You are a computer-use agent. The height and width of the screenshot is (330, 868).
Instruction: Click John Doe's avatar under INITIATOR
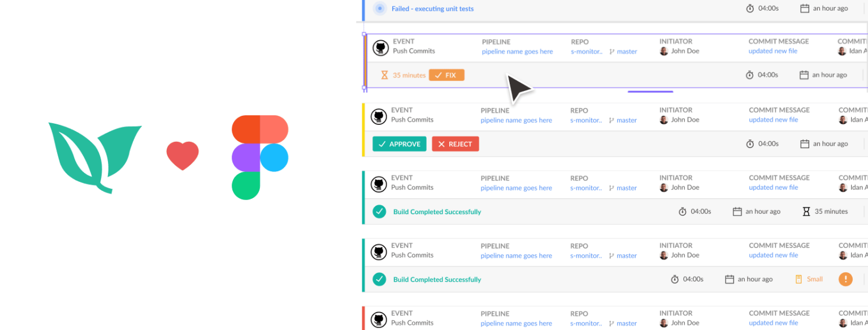[x=663, y=51]
